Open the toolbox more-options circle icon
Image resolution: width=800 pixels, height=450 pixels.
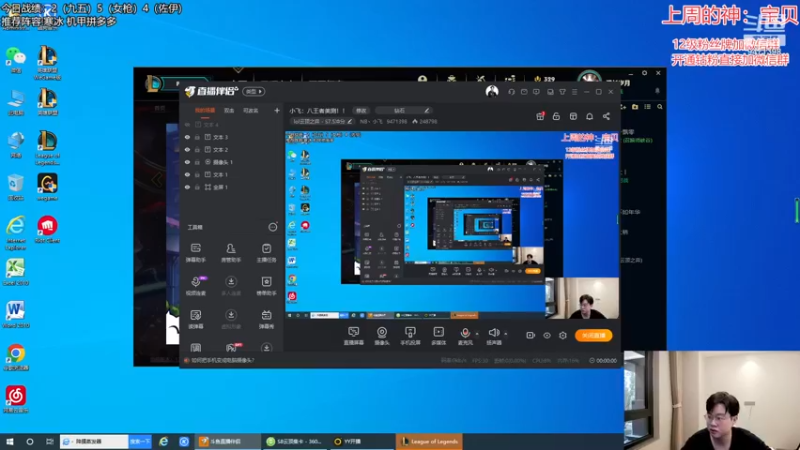point(273,227)
